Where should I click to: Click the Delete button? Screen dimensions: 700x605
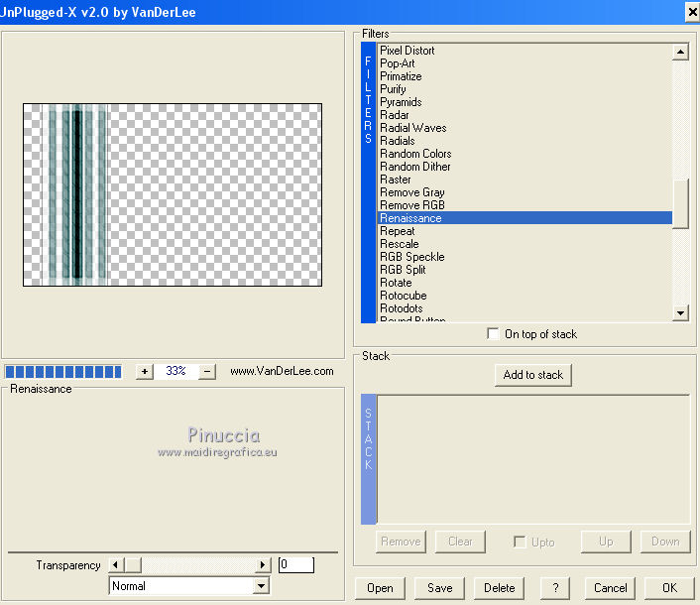tap(499, 588)
